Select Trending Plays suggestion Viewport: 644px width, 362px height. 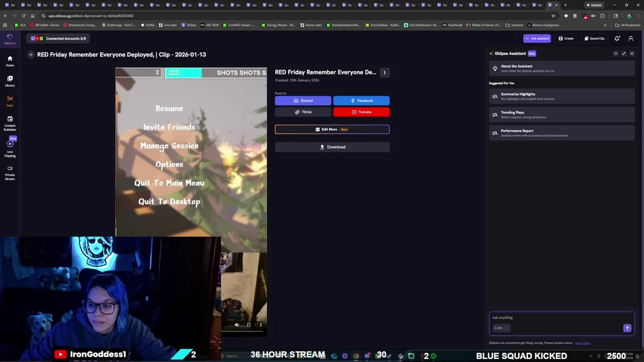(562, 115)
